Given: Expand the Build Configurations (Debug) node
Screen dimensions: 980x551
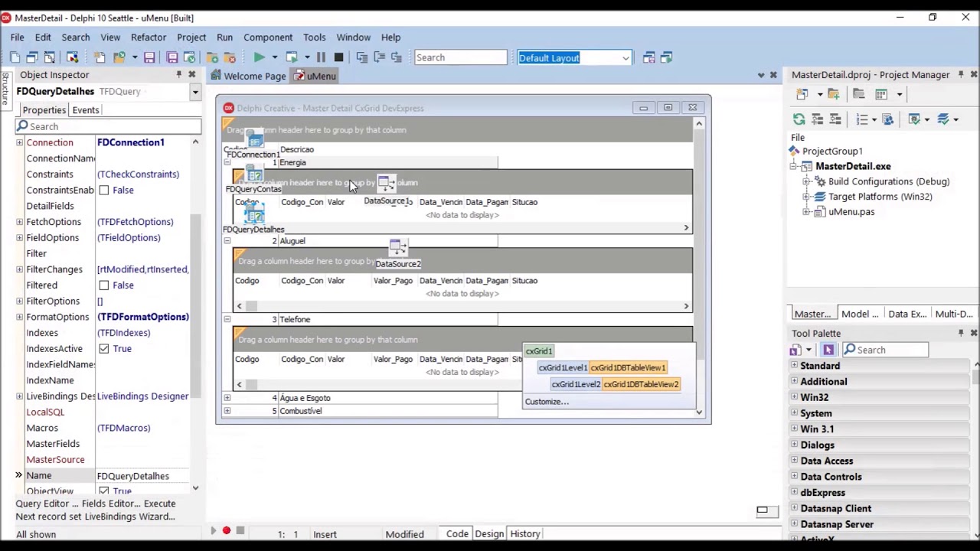Looking at the screenshot, I should point(806,181).
